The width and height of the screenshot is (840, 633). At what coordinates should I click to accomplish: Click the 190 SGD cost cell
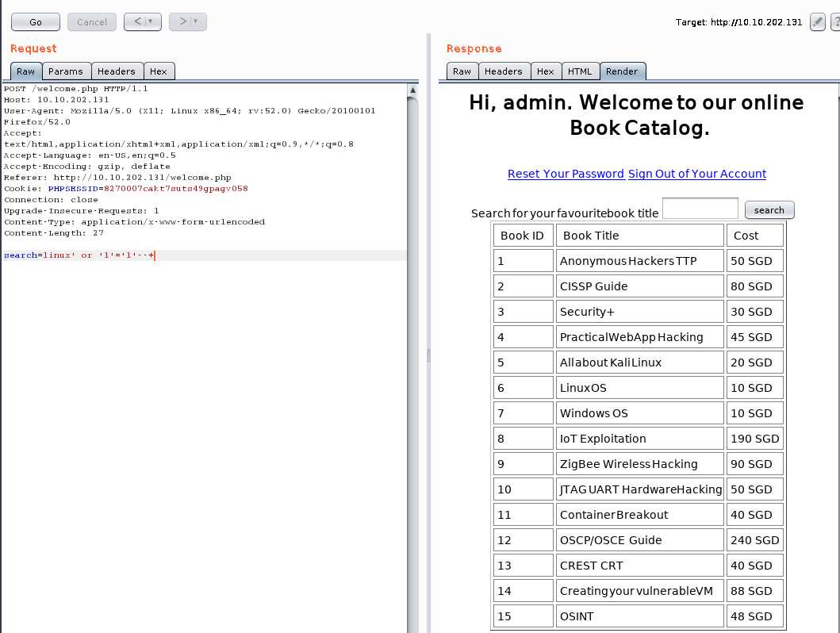755,439
